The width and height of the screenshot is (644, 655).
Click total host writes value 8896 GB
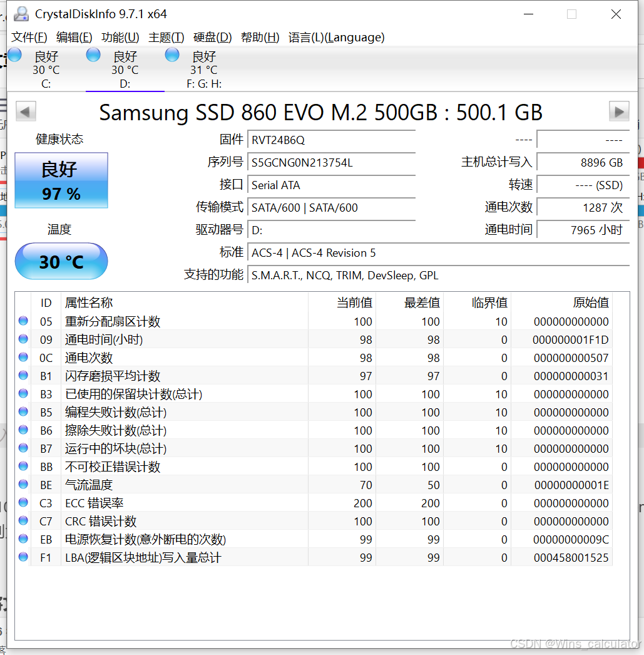point(583,162)
